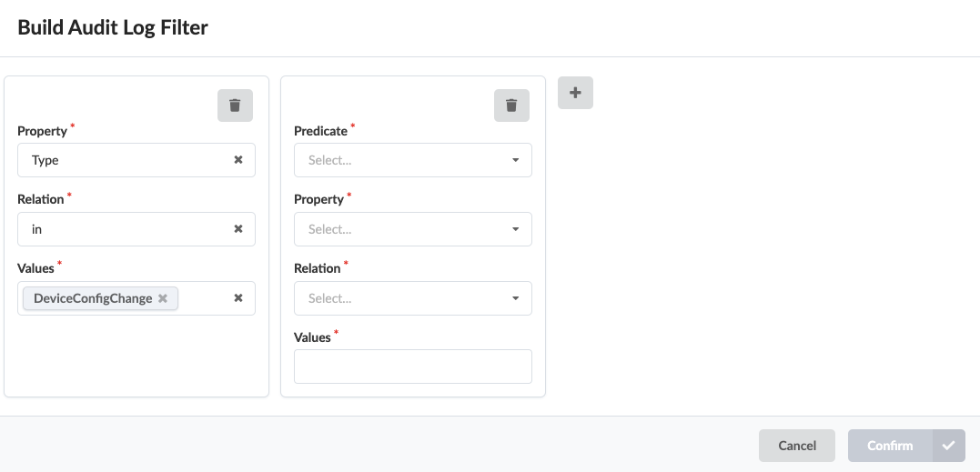This screenshot has height=472, width=980.
Task: Expand the second card's Property dropdown
Action: tap(412, 229)
